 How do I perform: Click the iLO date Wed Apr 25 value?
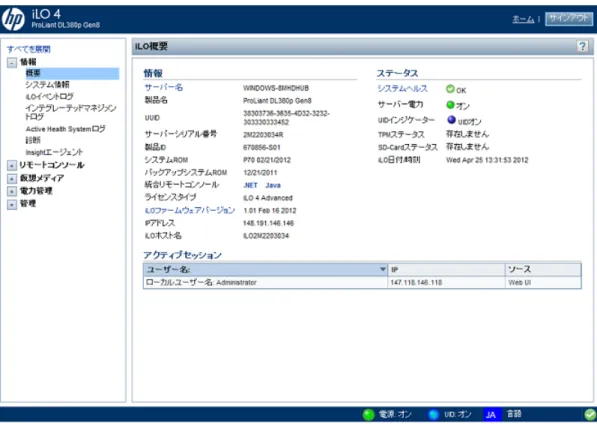coord(487,160)
